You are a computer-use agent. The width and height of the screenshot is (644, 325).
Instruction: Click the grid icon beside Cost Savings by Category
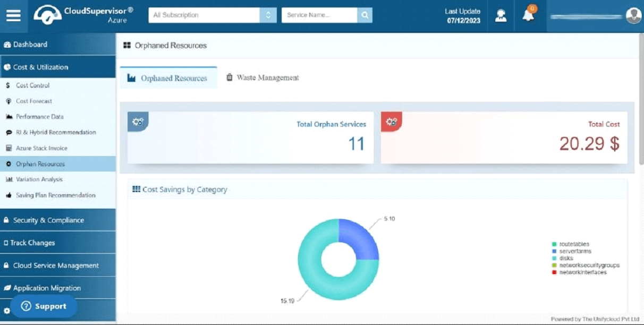click(x=137, y=189)
